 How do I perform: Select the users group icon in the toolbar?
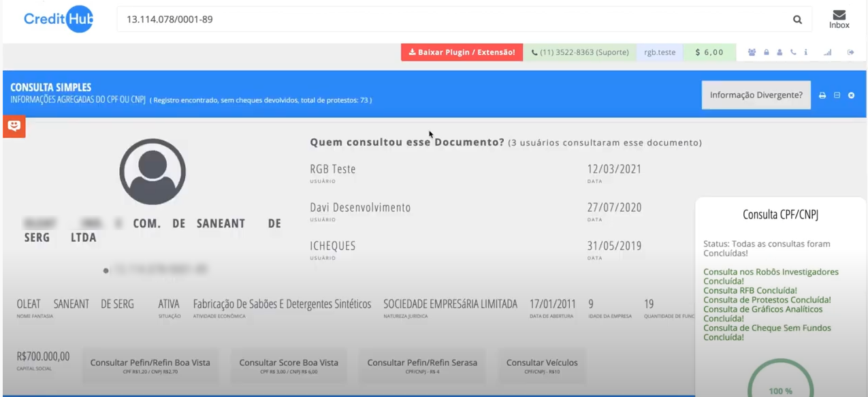click(x=752, y=52)
